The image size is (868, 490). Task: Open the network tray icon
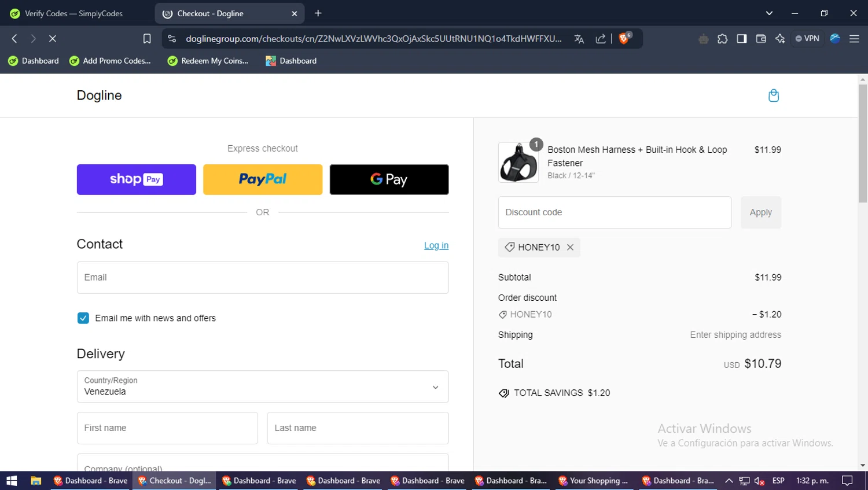click(744, 481)
